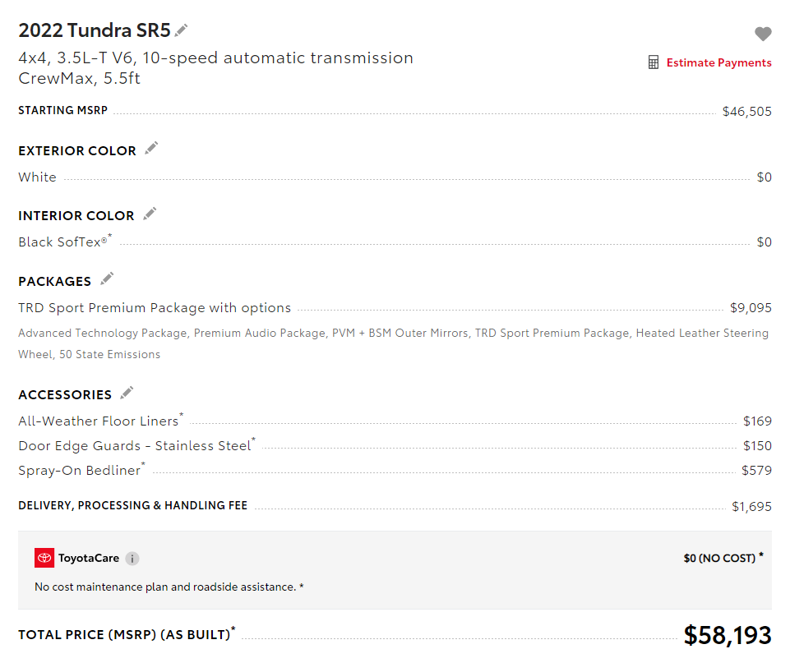Image resolution: width=790 pixels, height=672 pixels.
Task: Click the total price $58,193
Action: click(728, 635)
